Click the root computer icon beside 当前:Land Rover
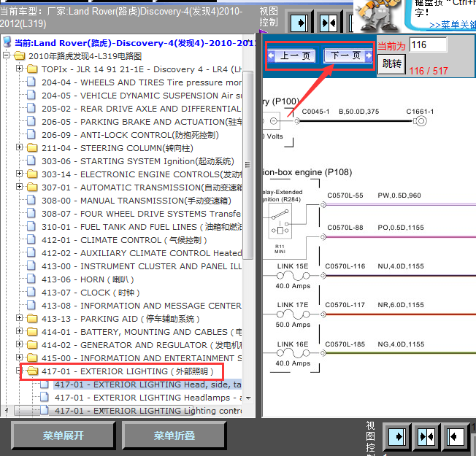Viewport: 476px width, 456px height. pos(7,42)
